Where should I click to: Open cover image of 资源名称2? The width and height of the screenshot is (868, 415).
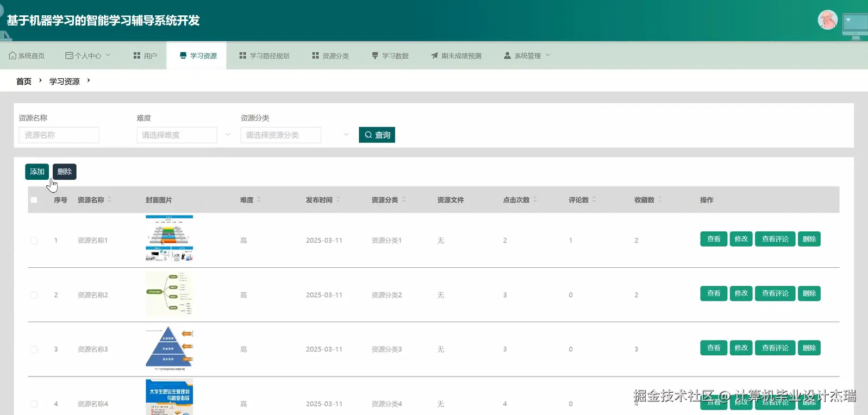pos(169,294)
